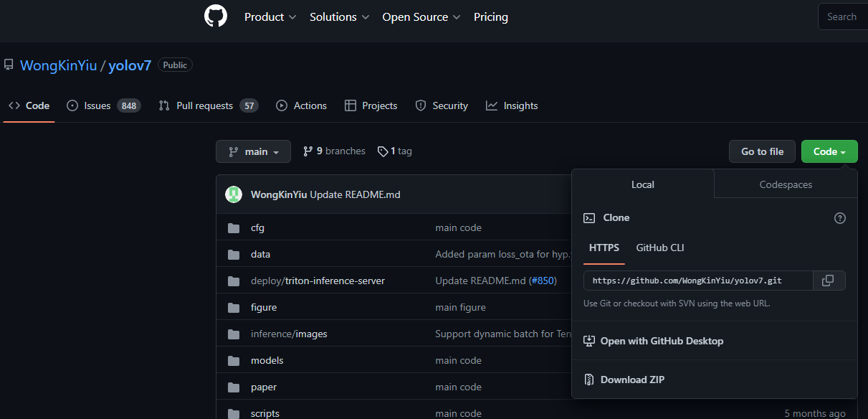
Task: Click the models folder icon
Action: [x=234, y=361]
